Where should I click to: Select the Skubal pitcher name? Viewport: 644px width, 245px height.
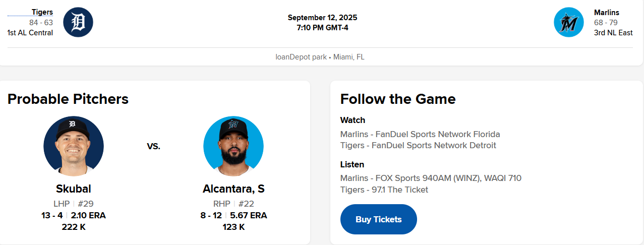point(74,189)
